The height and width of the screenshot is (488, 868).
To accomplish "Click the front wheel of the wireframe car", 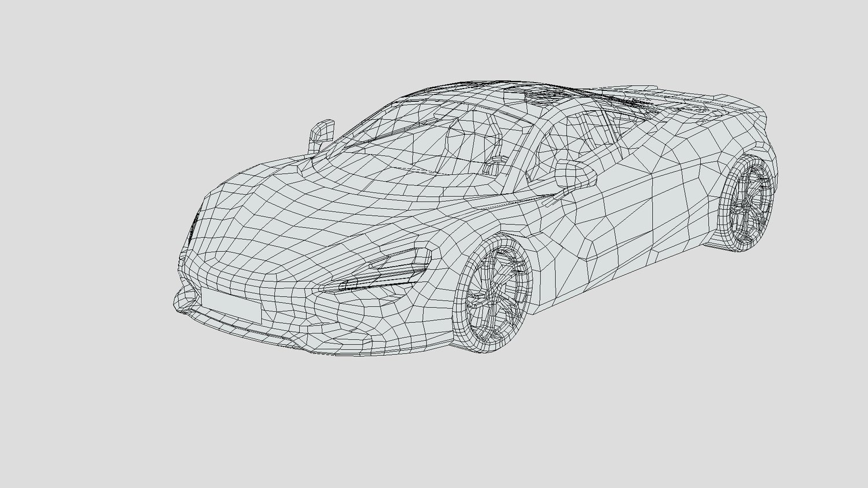I will [492, 295].
